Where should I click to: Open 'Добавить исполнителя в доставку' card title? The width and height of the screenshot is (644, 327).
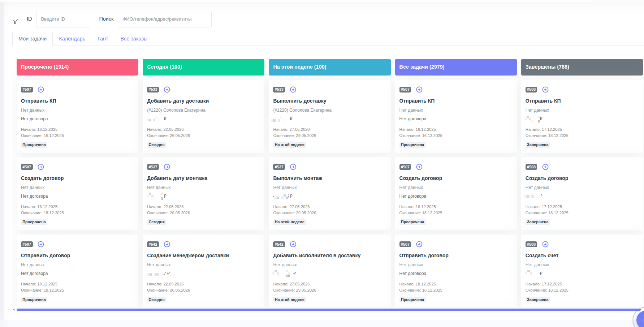click(317, 255)
